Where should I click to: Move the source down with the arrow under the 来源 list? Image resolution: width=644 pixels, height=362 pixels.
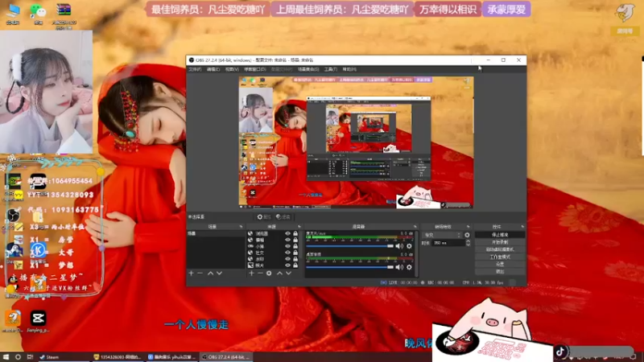(289, 274)
